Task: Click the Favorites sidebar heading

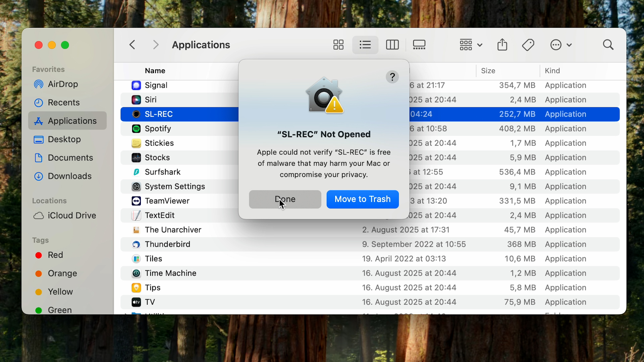Action: click(x=48, y=69)
